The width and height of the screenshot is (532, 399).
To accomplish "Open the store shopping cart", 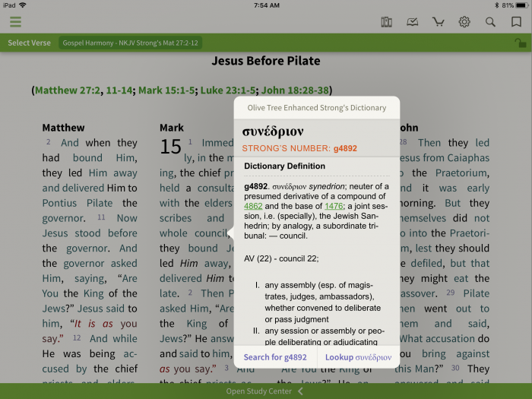I will pyautogui.click(x=438, y=22).
